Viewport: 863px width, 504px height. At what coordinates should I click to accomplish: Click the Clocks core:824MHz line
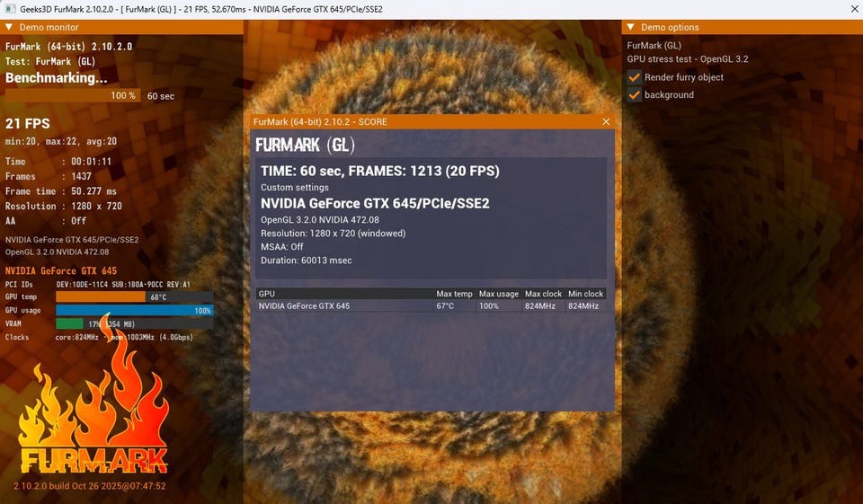pyautogui.click(x=99, y=337)
